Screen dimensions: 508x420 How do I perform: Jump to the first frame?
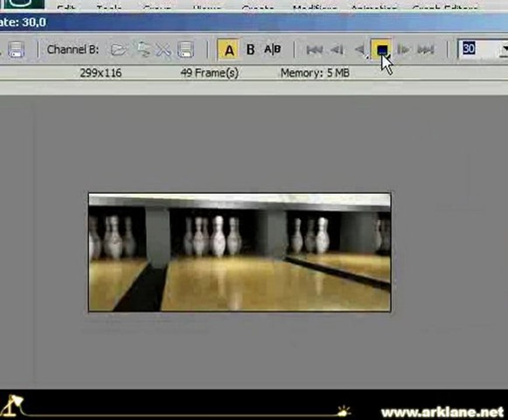coord(314,50)
